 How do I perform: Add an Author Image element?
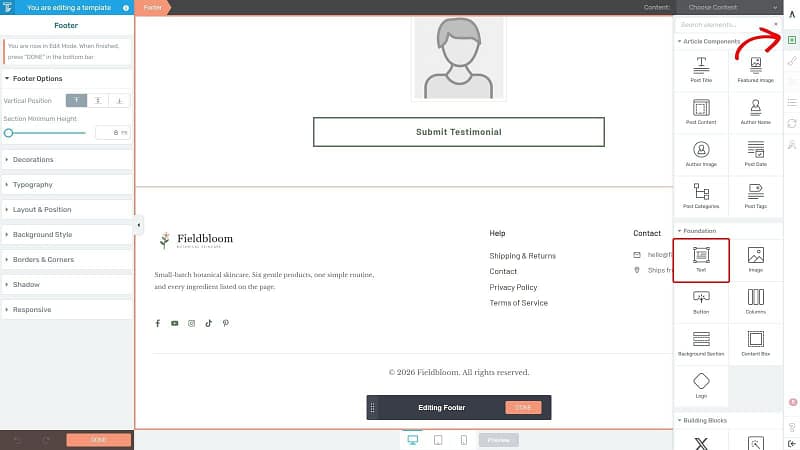click(x=701, y=154)
